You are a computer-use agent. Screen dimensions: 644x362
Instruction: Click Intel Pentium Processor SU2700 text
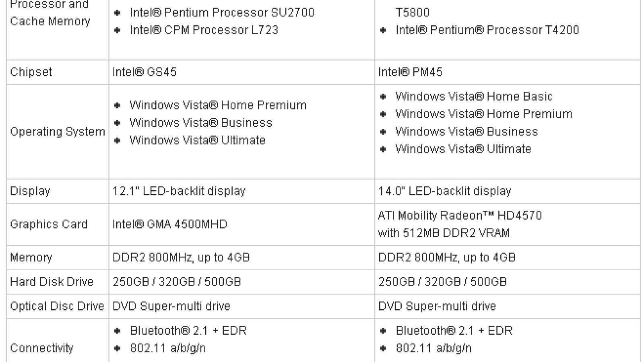coord(222,12)
